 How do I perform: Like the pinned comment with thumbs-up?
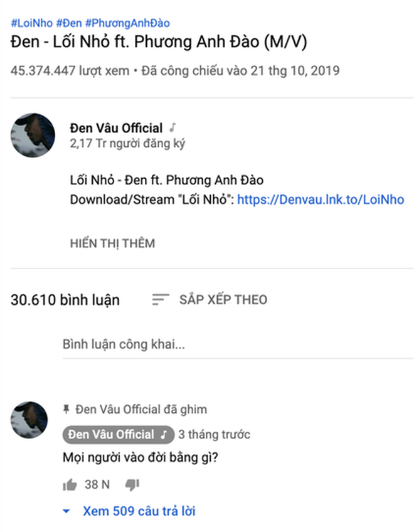click(70, 484)
